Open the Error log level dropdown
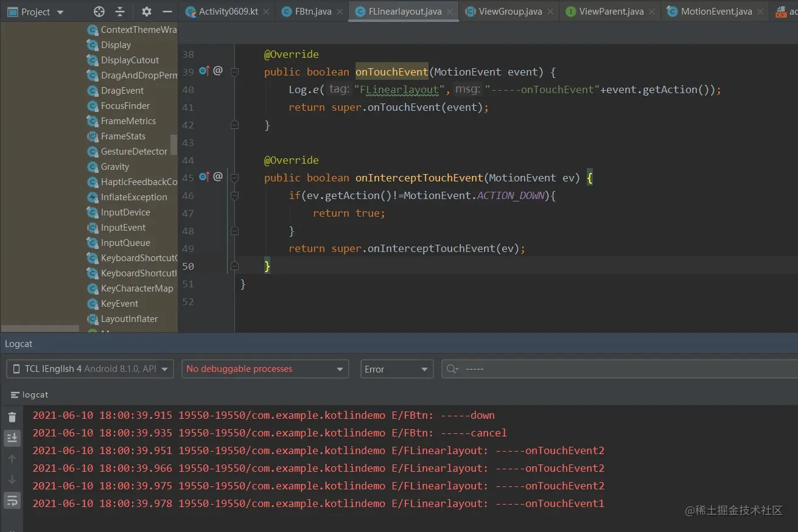Viewport: 798px width, 532px height. coord(396,369)
